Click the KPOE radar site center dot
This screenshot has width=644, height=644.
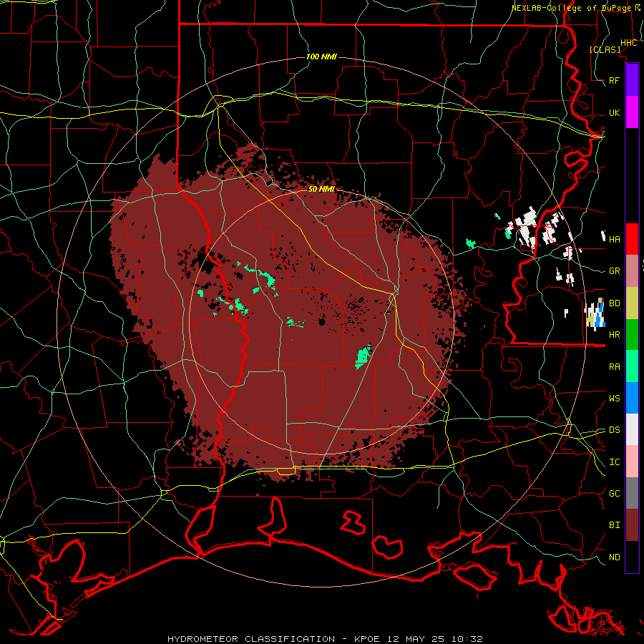(322, 321)
